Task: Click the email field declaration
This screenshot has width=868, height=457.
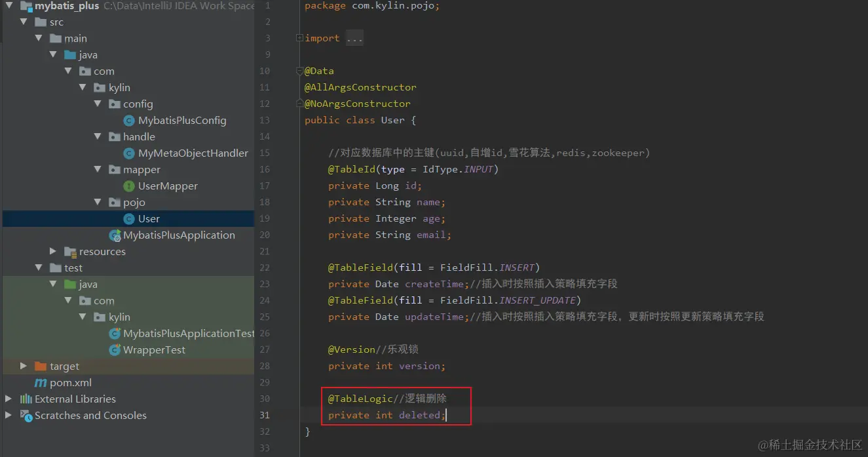Action: click(x=390, y=235)
